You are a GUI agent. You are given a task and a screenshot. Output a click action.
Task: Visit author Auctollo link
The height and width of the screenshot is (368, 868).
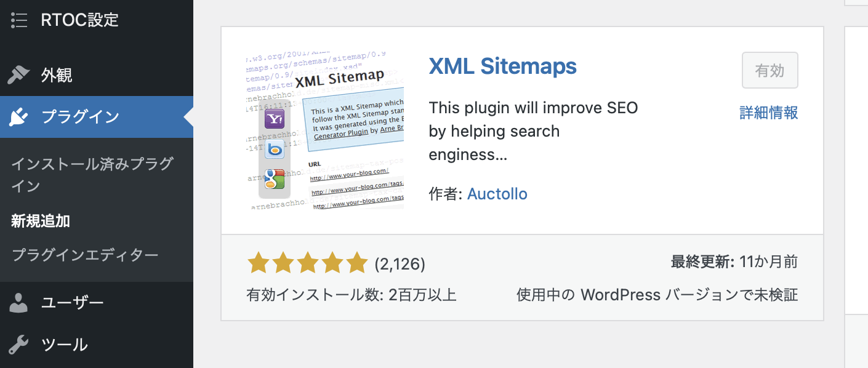coord(497,194)
